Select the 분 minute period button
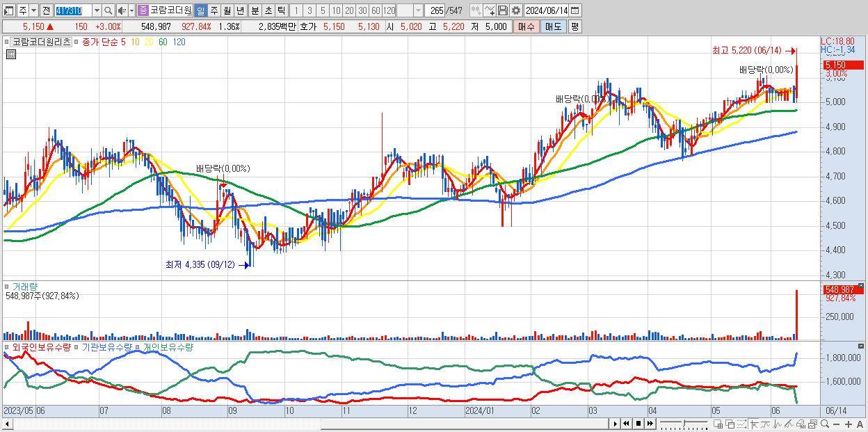 255,10
